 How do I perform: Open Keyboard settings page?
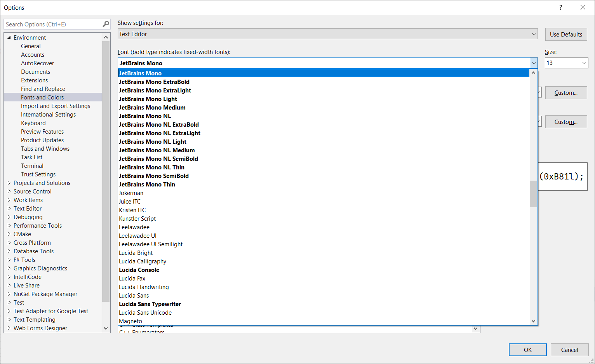(x=33, y=123)
